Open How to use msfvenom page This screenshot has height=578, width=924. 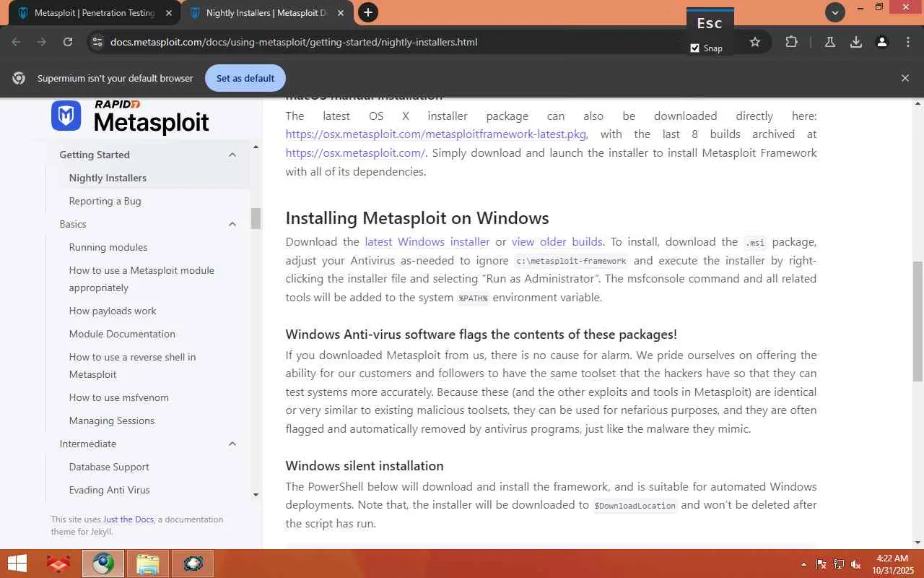[118, 397]
